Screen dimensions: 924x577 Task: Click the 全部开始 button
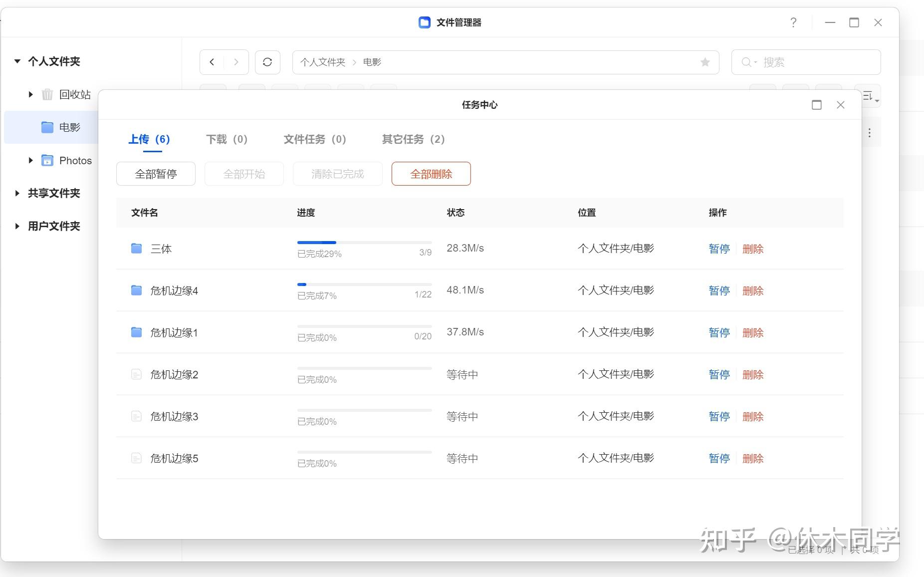click(244, 174)
